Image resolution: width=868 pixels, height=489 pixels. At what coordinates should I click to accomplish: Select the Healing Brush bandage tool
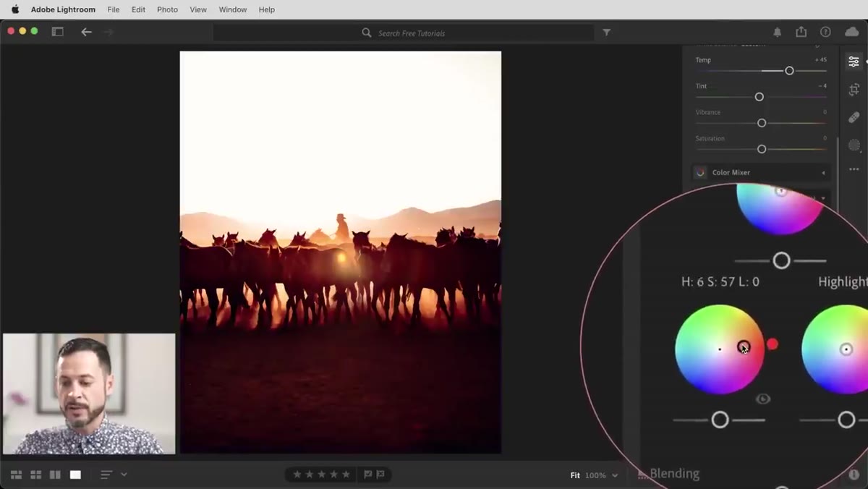coord(854,117)
